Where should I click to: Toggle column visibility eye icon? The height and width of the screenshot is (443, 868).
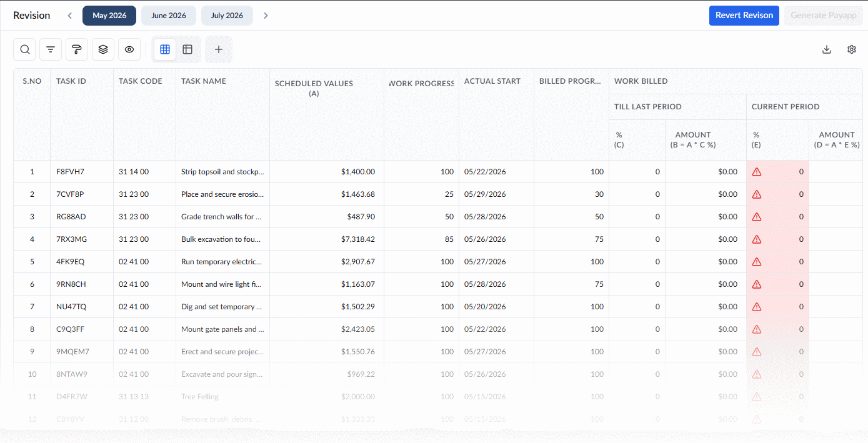point(129,49)
